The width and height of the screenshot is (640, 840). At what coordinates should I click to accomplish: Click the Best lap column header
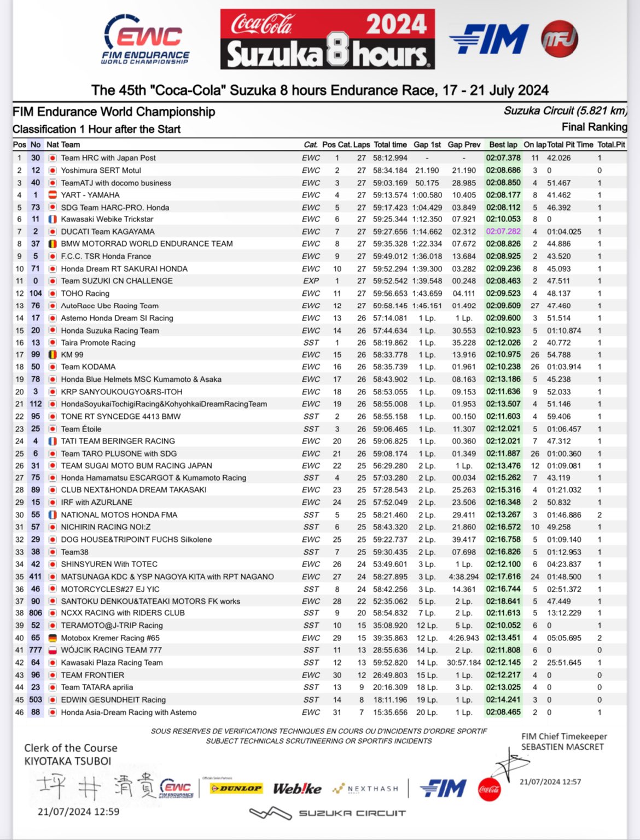coord(503,145)
